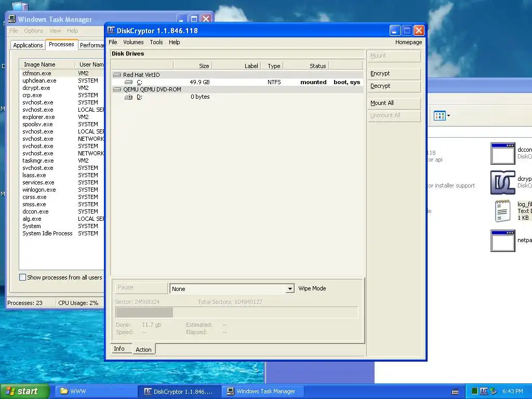Viewport: 532px width, 399px height.
Task: Switch to the Performance tab
Action: click(x=91, y=45)
